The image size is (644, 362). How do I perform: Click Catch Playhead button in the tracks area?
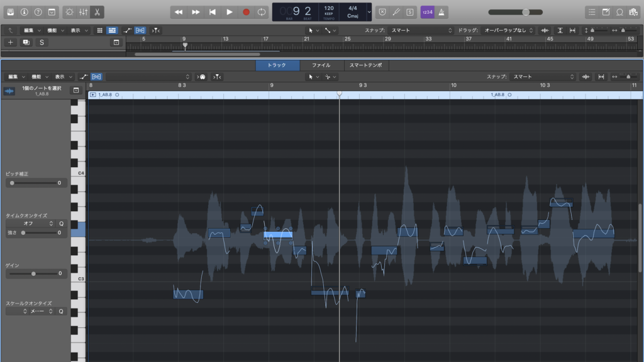click(156, 30)
